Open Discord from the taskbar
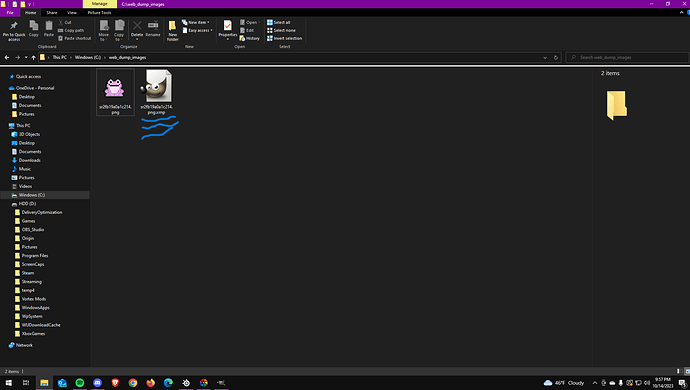The width and height of the screenshot is (690, 390). (x=97, y=383)
